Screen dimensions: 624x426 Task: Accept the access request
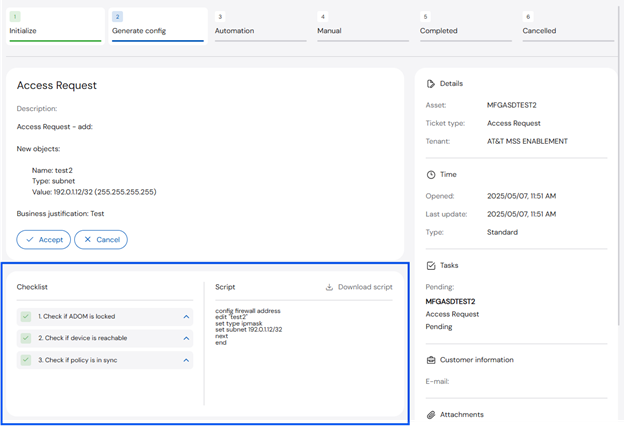pyautogui.click(x=43, y=240)
